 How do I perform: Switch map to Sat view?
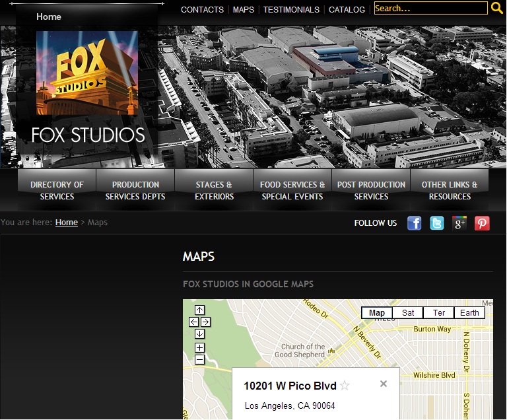(408, 313)
